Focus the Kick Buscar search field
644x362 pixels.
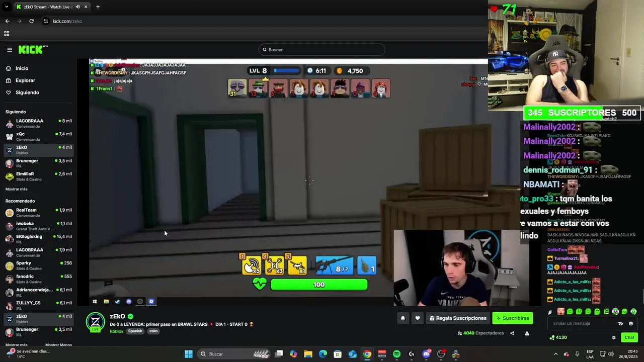click(322, 50)
